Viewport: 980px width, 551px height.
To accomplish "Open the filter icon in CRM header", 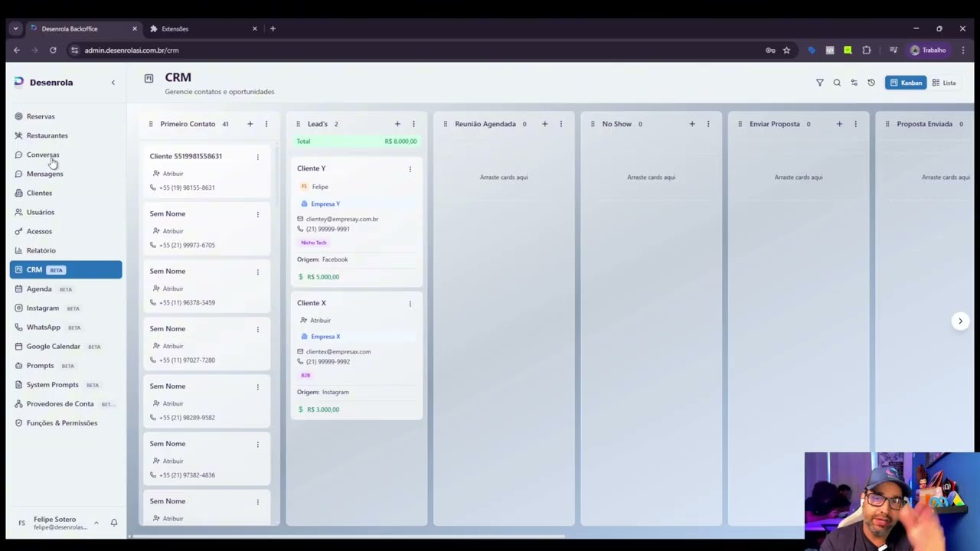I will [819, 83].
